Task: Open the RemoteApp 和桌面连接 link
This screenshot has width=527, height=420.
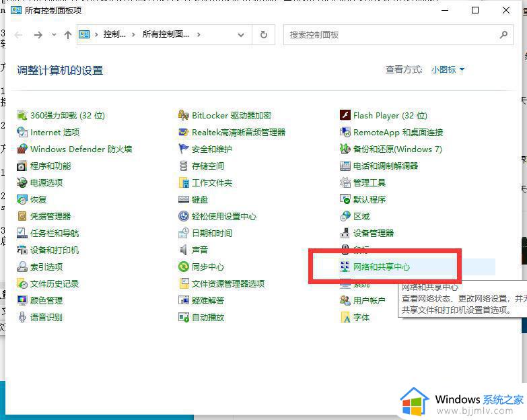Action: pos(398,133)
